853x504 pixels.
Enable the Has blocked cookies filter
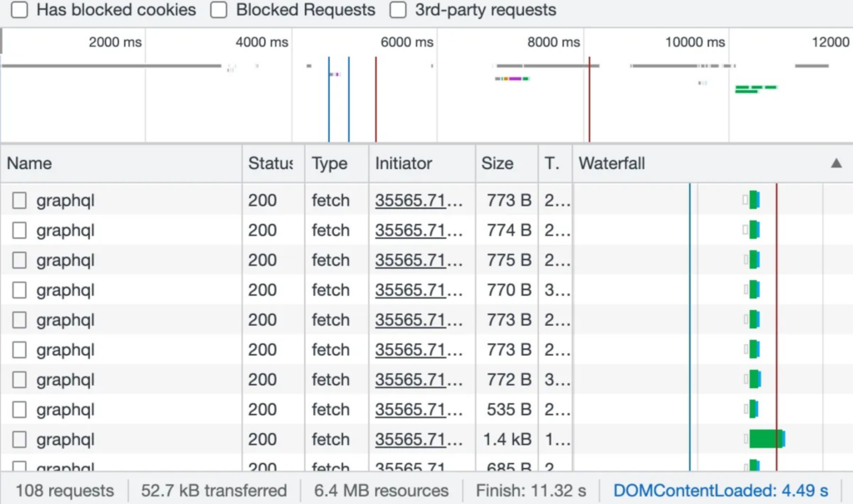(18, 10)
